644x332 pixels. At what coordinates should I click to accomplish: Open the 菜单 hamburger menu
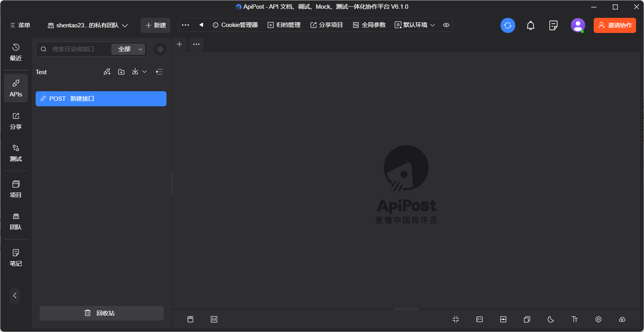point(20,25)
